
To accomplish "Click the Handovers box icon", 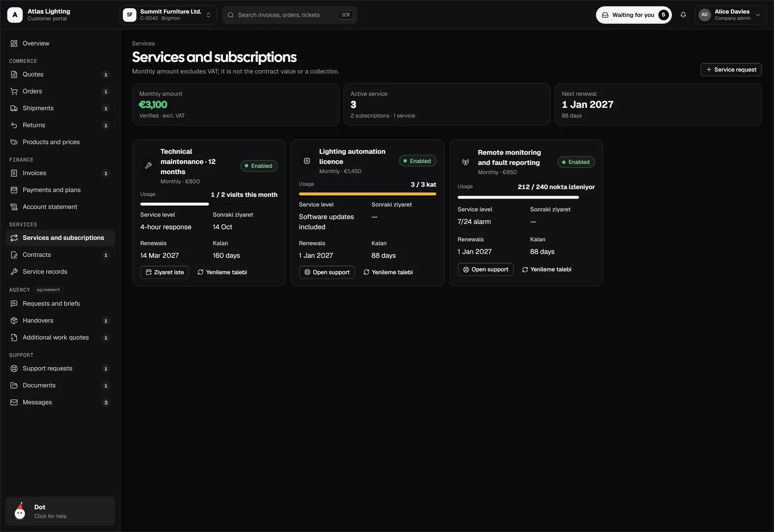I will pyautogui.click(x=14, y=321).
